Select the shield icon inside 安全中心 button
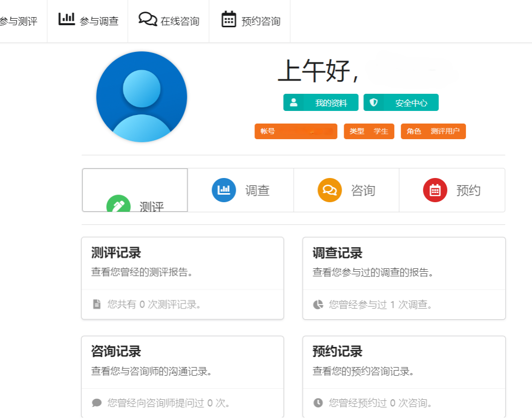 click(373, 102)
